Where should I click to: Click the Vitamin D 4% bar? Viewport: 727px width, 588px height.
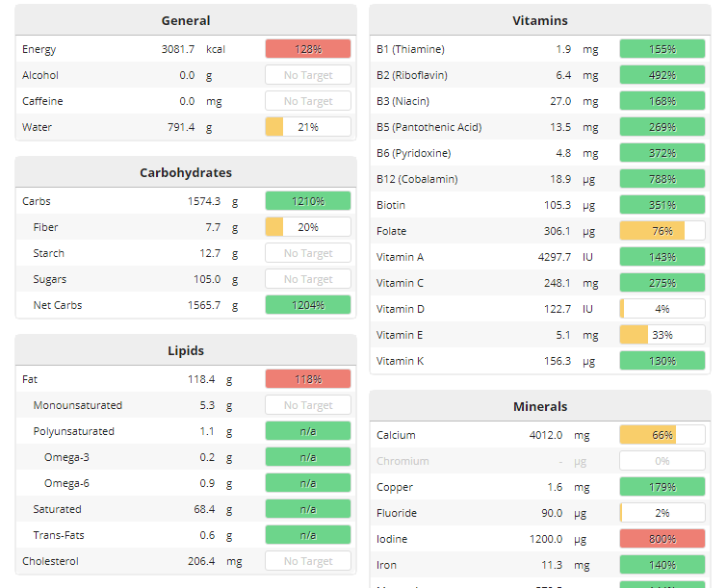click(x=662, y=309)
